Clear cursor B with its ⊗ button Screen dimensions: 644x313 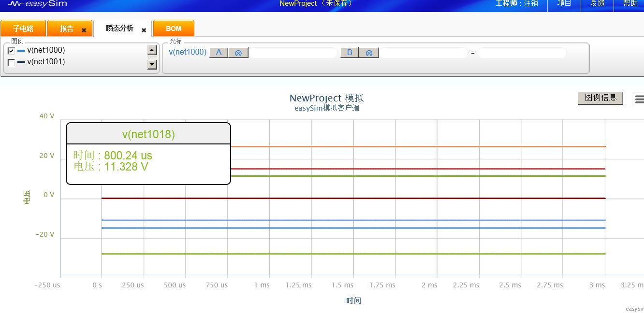(x=369, y=53)
